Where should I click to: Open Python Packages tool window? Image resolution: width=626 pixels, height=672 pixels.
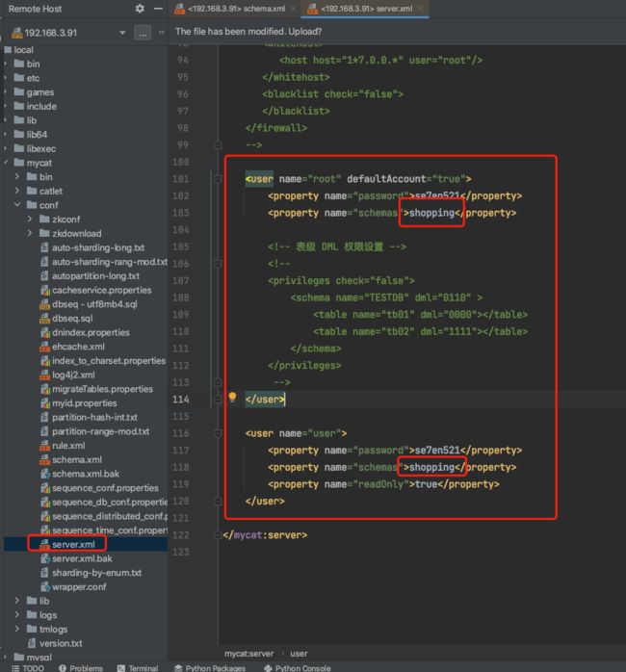210,668
